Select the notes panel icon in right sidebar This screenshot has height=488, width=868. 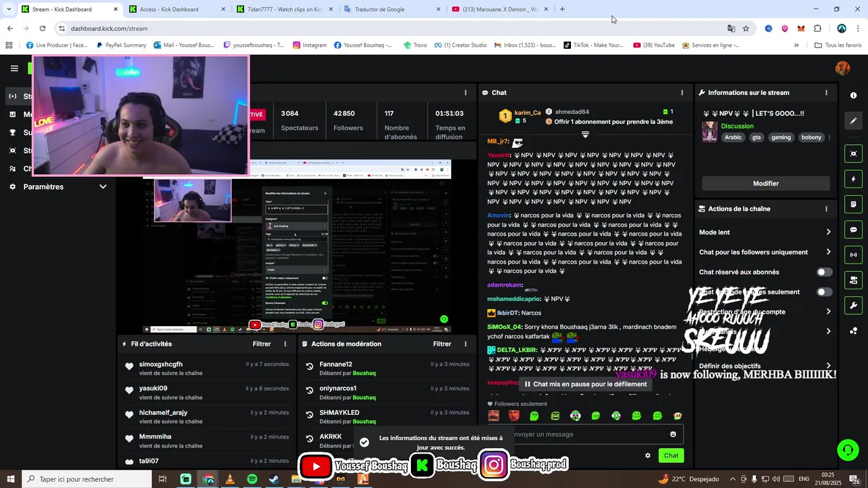tap(854, 205)
